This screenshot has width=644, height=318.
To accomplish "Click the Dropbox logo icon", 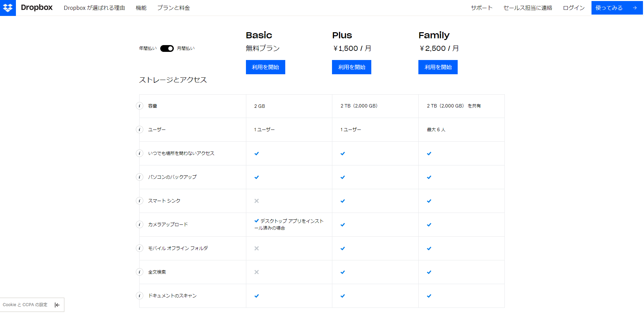I will coord(8,8).
